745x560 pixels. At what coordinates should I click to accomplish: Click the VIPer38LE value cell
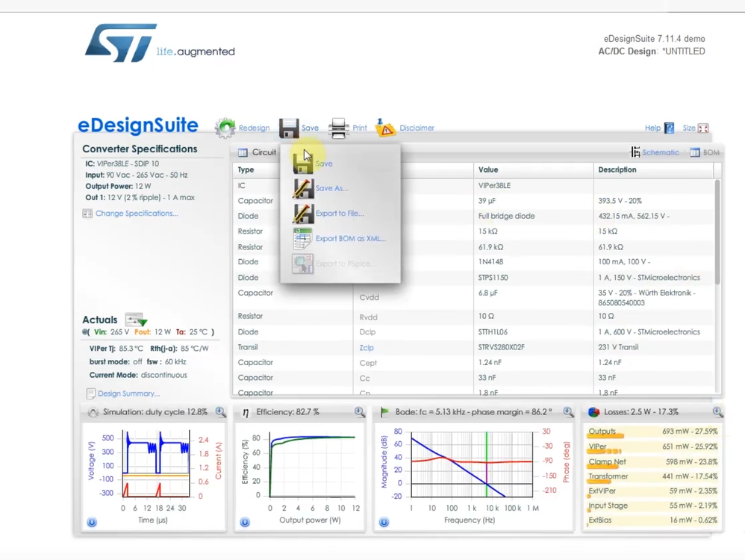coord(533,185)
